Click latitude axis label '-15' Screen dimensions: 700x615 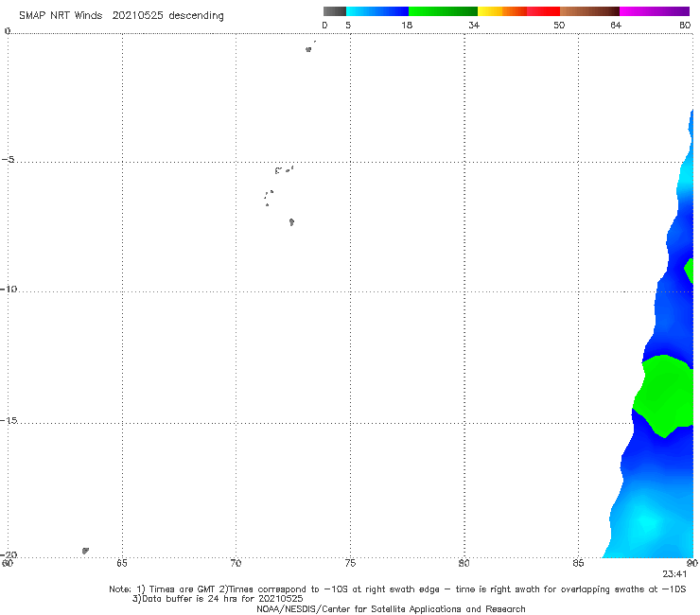[x=9, y=420]
